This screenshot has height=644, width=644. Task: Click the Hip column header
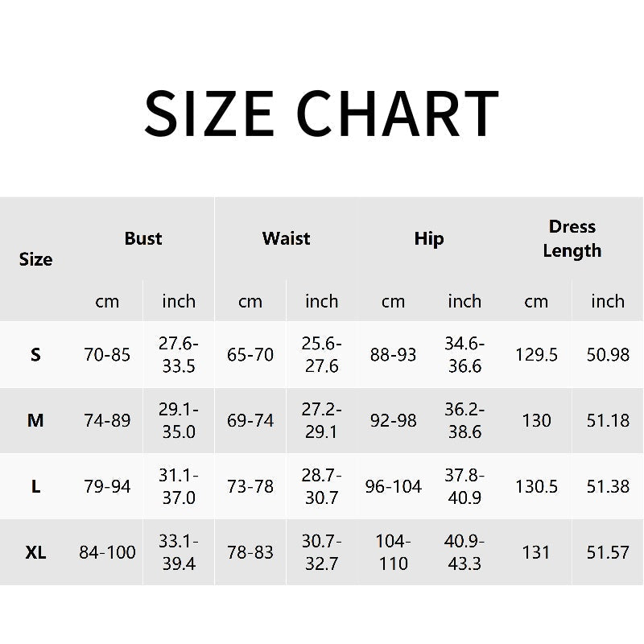(x=428, y=238)
